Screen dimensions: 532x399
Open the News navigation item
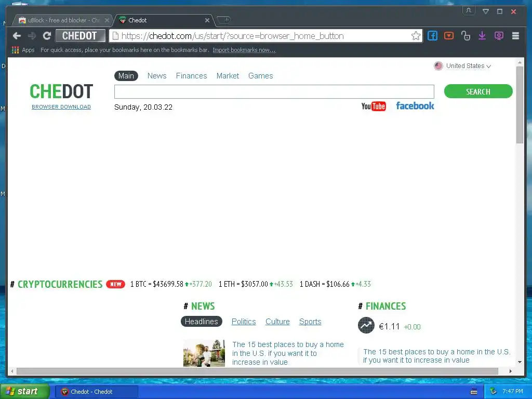click(157, 76)
